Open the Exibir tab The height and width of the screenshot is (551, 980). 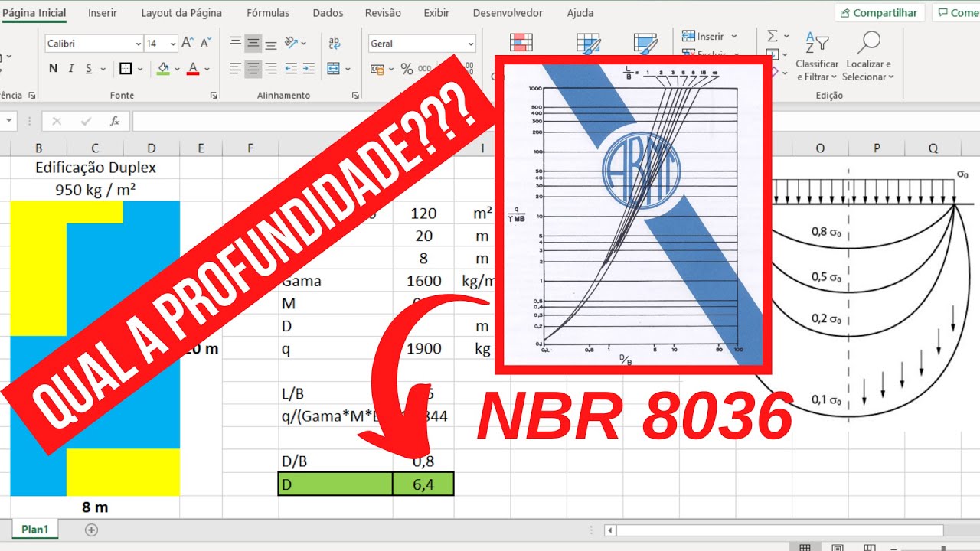436,13
